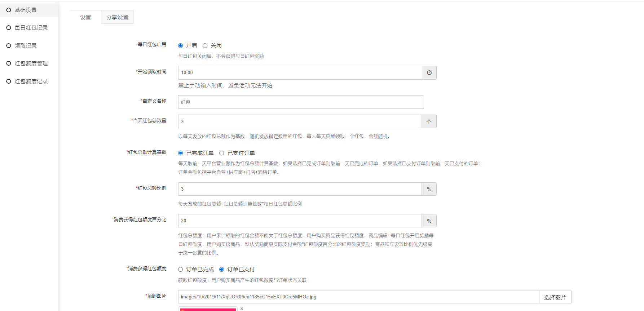Click the 个 unit addon beside total quantity
The image size is (644, 311).
(x=429, y=121)
